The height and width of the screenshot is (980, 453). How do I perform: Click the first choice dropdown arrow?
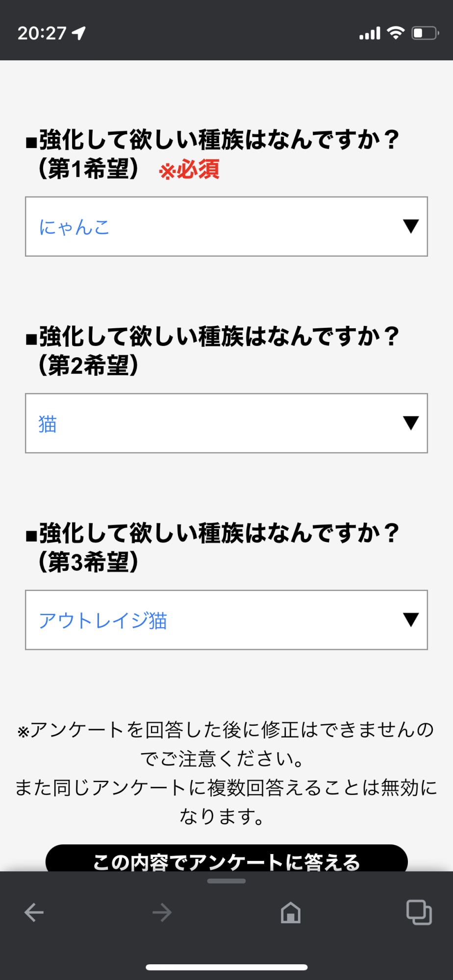click(411, 226)
